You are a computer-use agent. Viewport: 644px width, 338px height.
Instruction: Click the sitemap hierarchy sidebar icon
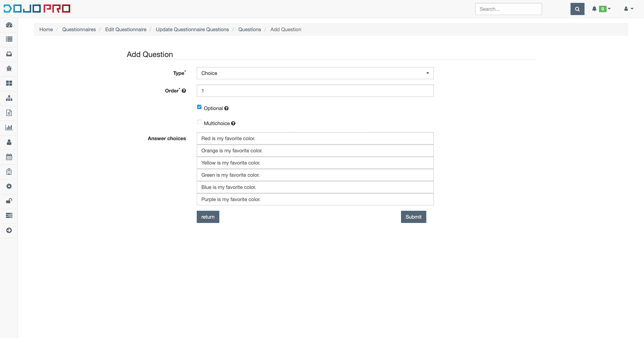coord(9,98)
